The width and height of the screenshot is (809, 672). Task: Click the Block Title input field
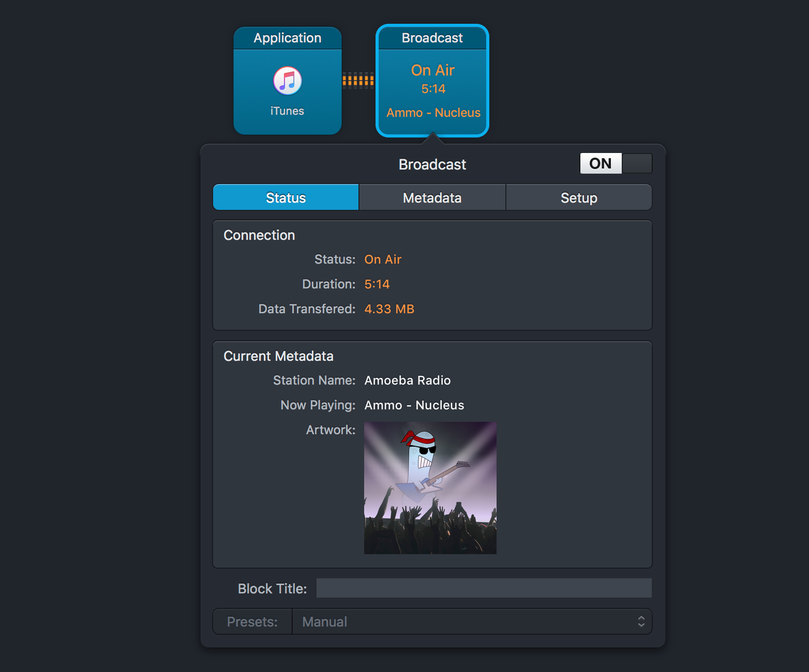pos(484,588)
